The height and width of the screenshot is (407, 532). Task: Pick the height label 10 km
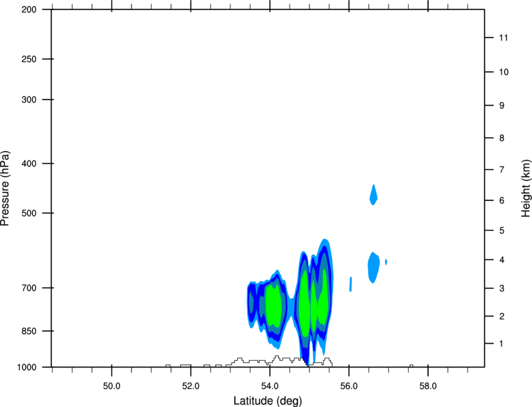click(504, 72)
